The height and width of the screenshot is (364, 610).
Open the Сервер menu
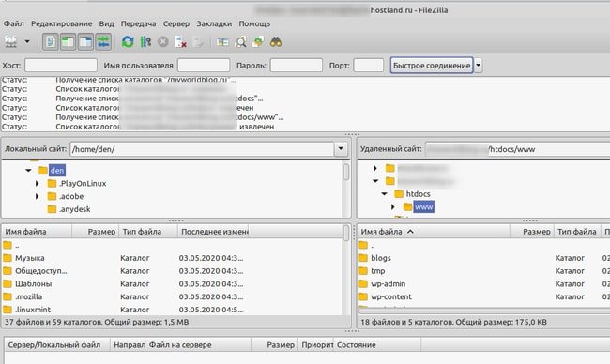[175, 23]
